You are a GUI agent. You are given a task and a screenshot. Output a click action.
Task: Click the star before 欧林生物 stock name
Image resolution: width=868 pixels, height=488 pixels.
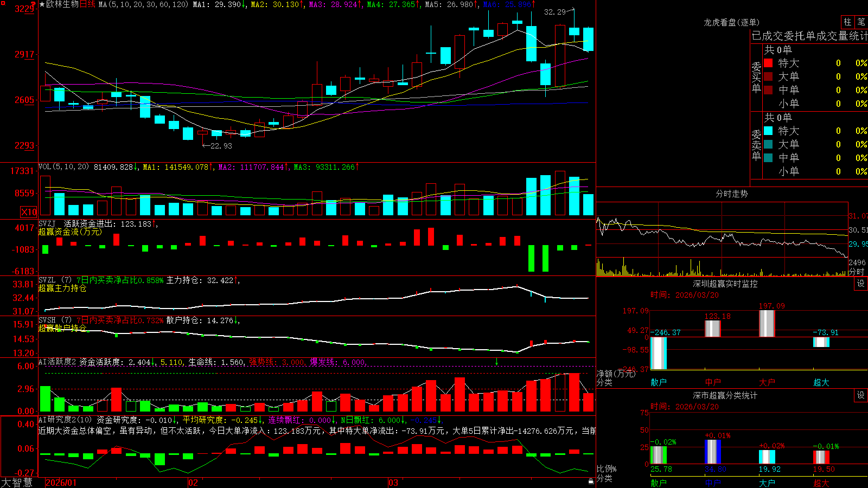pyautogui.click(x=42, y=4)
